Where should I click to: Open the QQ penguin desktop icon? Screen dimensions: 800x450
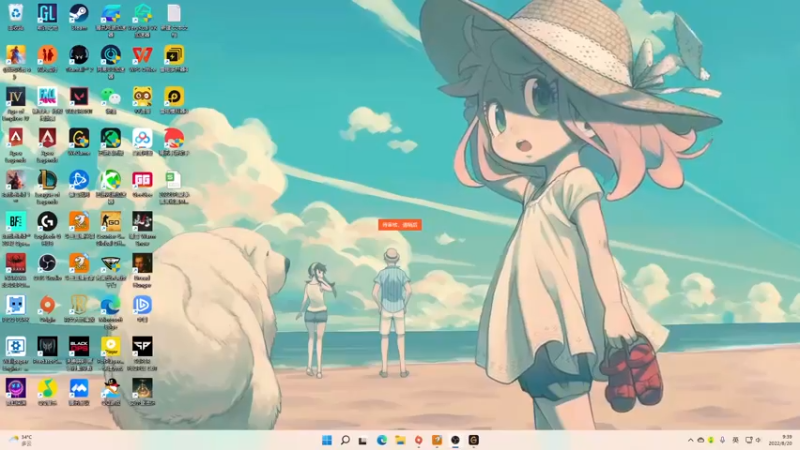tap(111, 389)
